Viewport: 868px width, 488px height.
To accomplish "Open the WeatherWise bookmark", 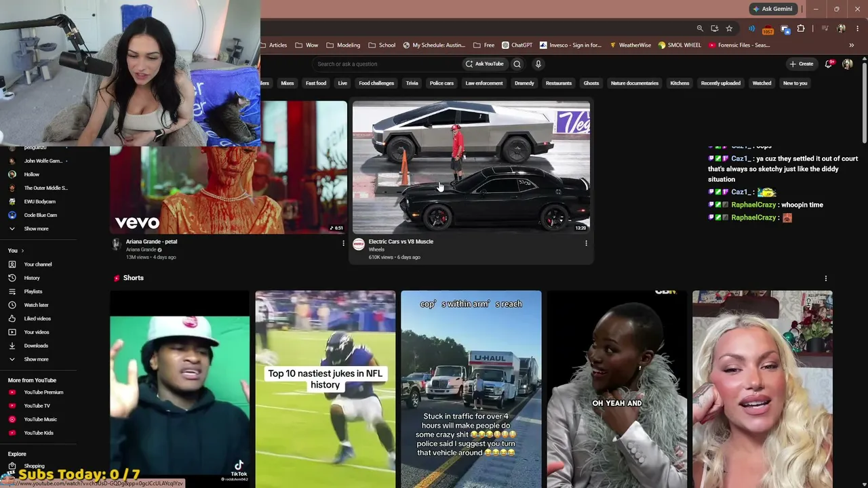I will point(630,45).
